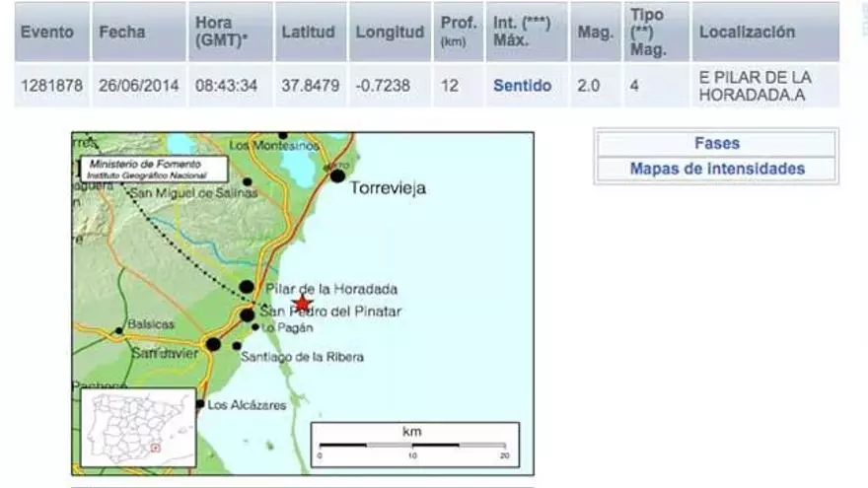Screen dimensions: 868x488
Task: Click the San Miguel de Salinas dot
Action: pyautogui.click(x=247, y=181)
